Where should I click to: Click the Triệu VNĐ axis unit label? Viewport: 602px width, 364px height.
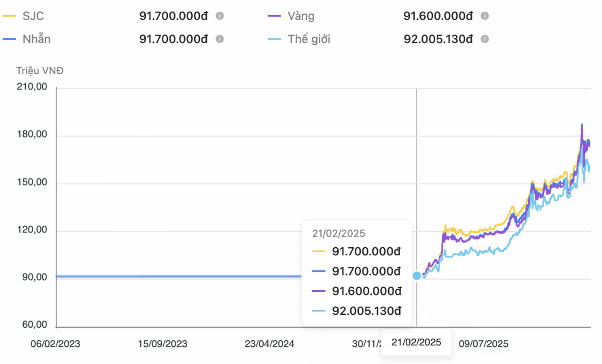coord(39,71)
